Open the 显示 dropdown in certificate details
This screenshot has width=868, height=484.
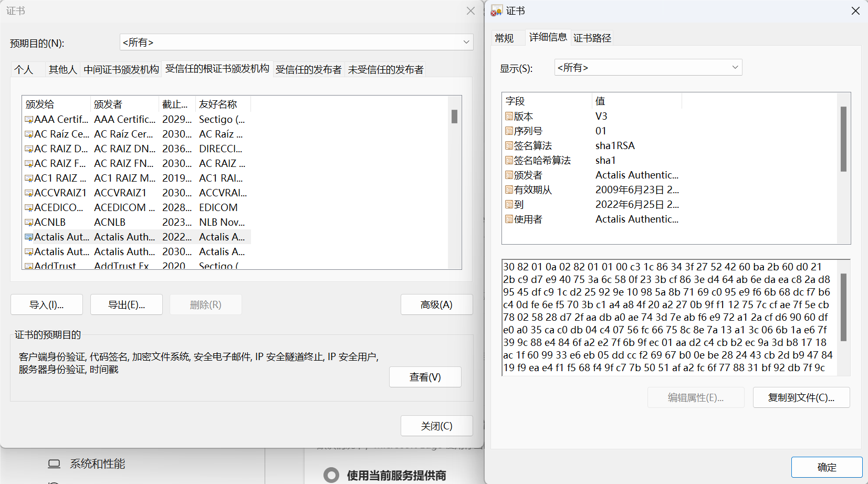(x=649, y=67)
